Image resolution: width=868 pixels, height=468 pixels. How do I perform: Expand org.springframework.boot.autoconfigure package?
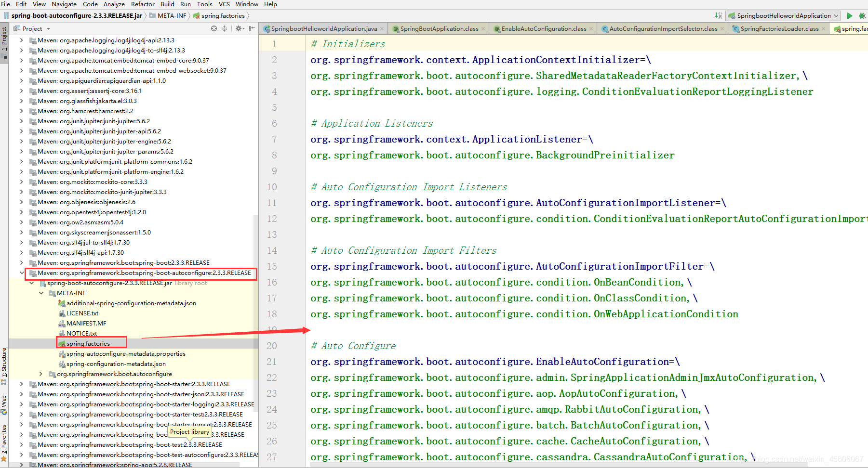point(41,374)
